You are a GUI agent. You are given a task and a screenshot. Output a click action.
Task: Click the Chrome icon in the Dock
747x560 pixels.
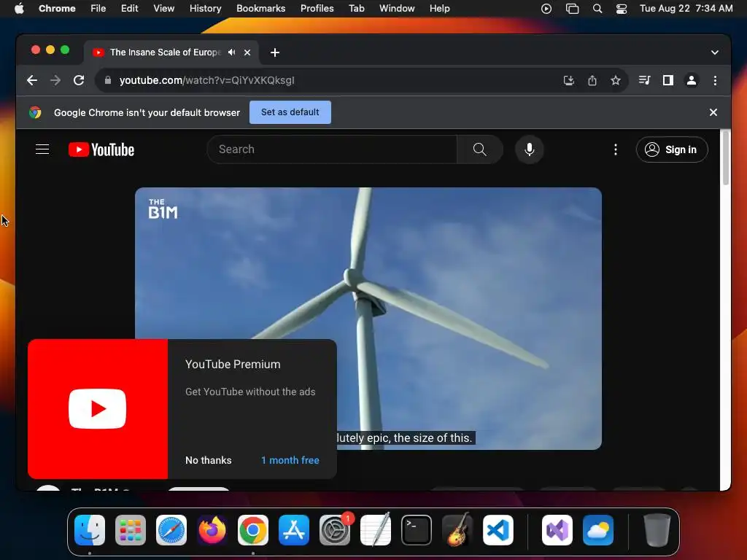[253, 530]
